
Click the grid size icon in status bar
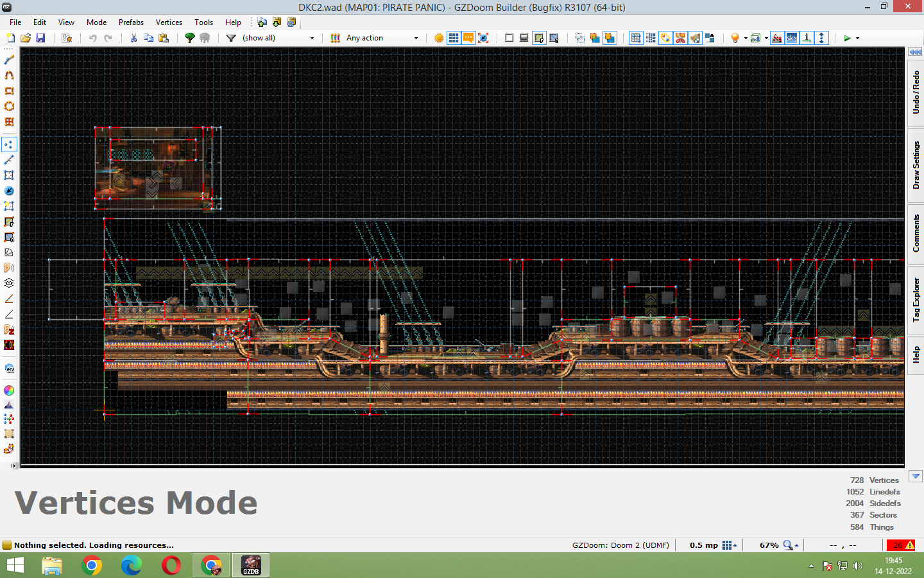coord(726,545)
